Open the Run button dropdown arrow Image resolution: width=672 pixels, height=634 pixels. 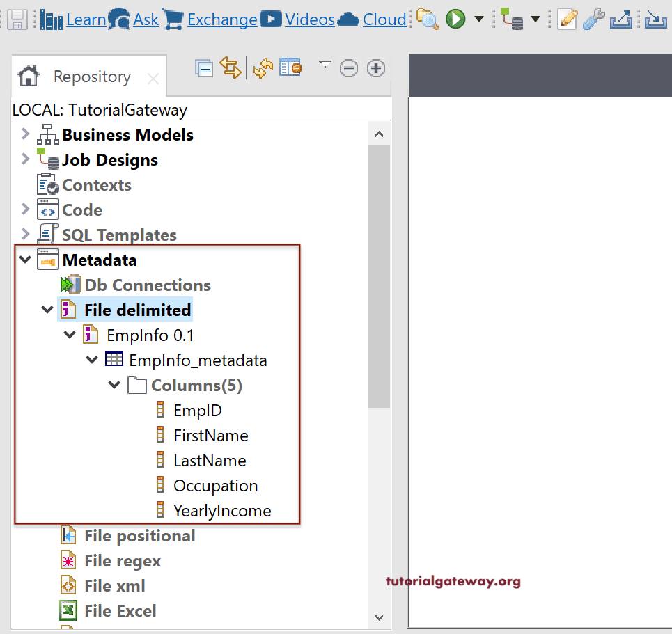pyautogui.click(x=478, y=19)
